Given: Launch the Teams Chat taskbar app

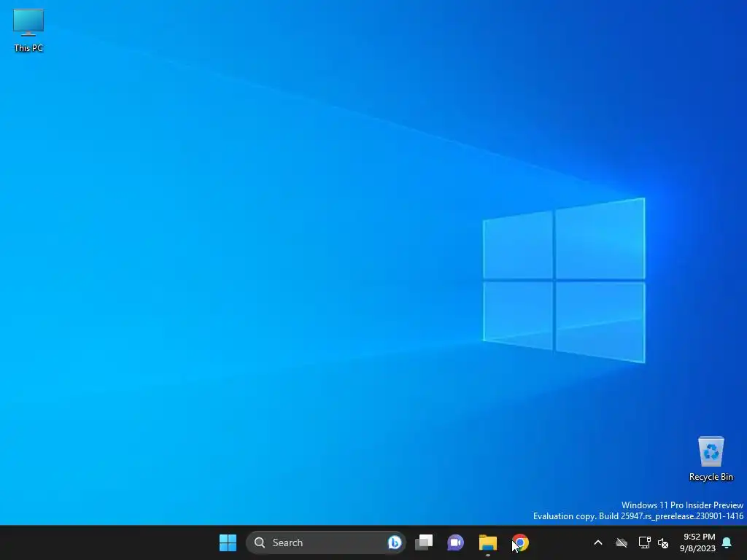Looking at the screenshot, I should coord(455,542).
